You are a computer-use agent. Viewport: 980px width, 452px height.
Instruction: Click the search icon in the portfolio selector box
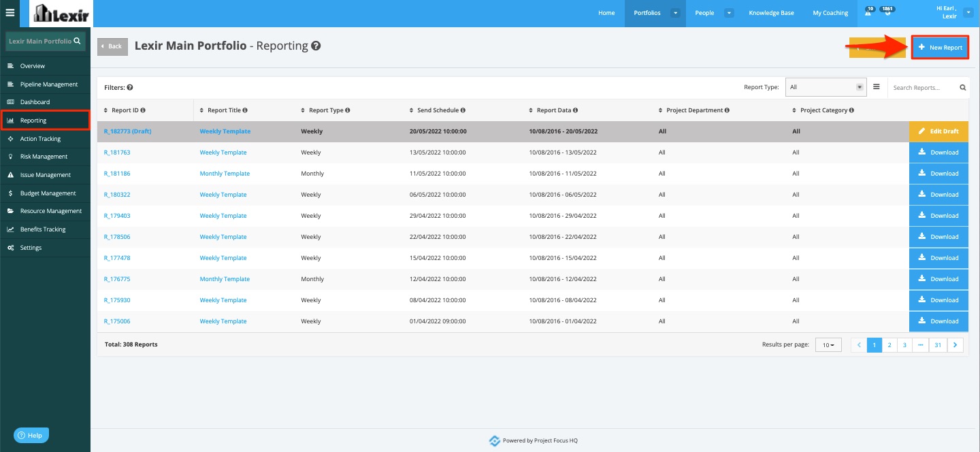[x=78, y=41]
